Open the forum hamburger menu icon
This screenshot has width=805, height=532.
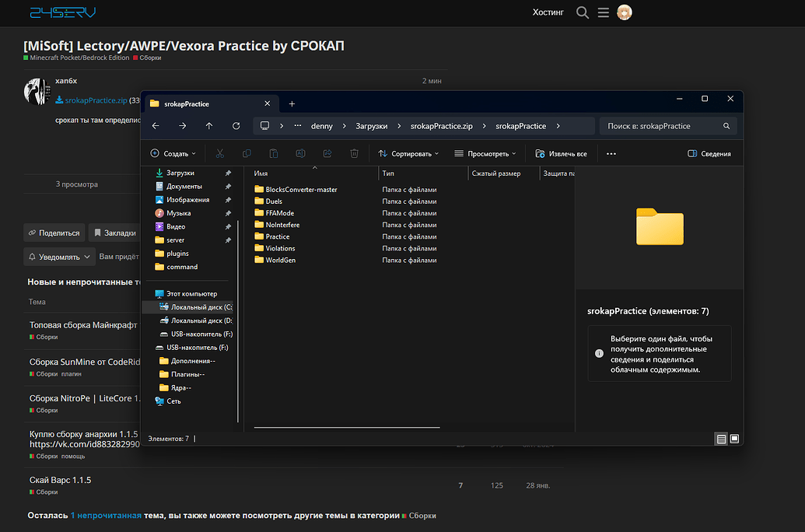tap(603, 12)
